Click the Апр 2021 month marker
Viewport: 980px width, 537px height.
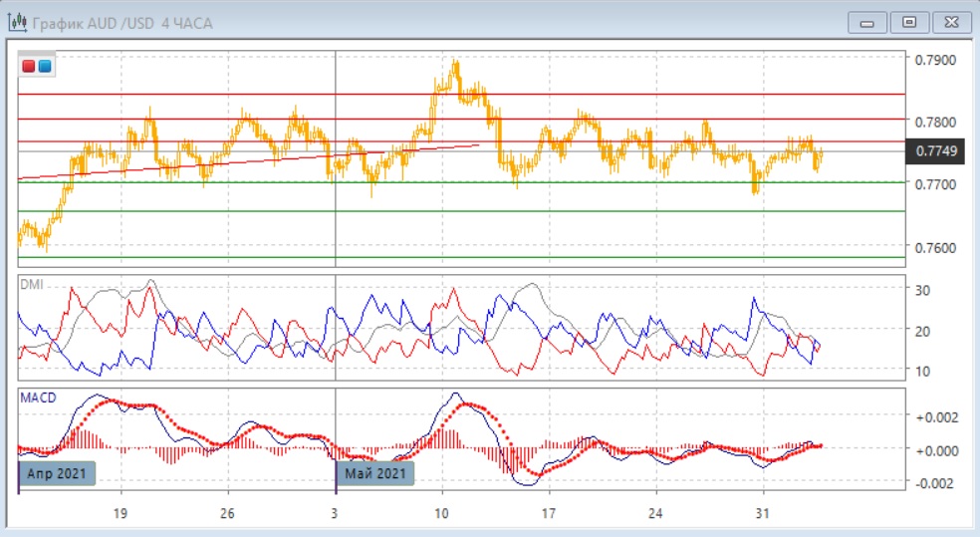coord(58,473)
